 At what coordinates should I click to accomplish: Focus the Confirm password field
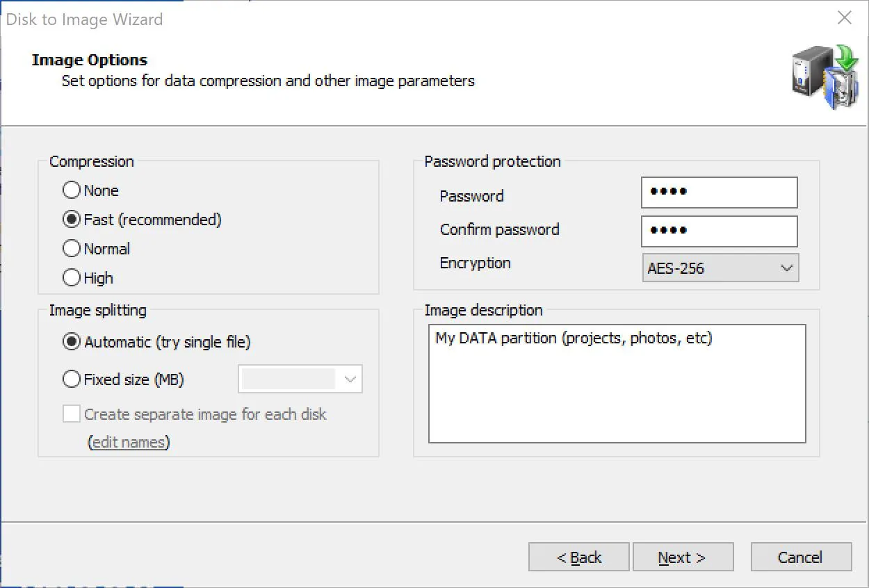pos(719,231)
